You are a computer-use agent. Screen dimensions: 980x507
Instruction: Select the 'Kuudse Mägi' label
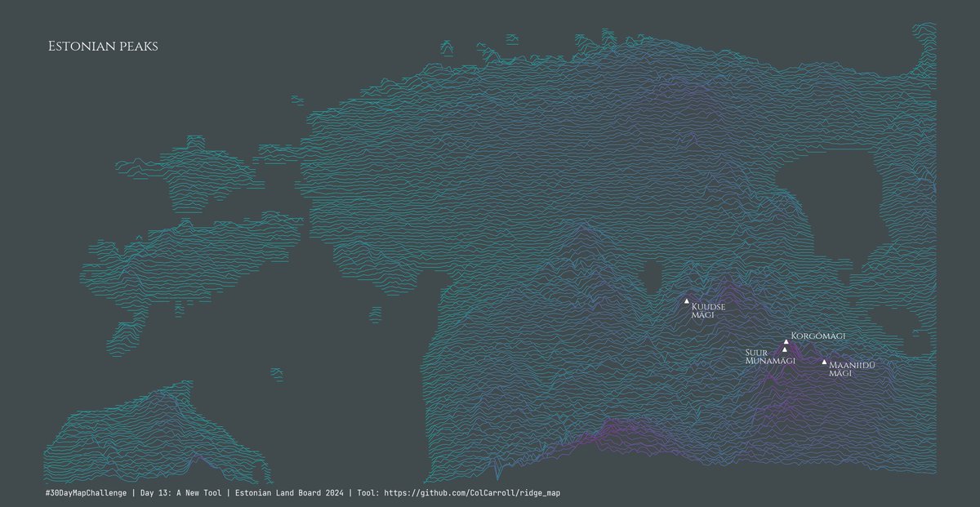pyautogui.click(x=708, y=311)
